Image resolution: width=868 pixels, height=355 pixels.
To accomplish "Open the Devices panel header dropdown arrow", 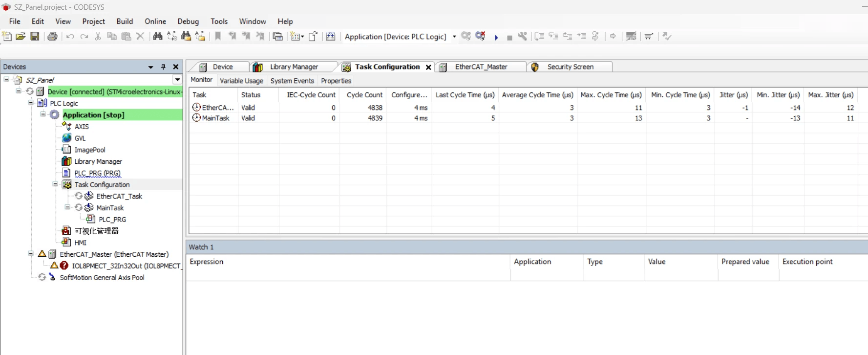I will point(150,67).
